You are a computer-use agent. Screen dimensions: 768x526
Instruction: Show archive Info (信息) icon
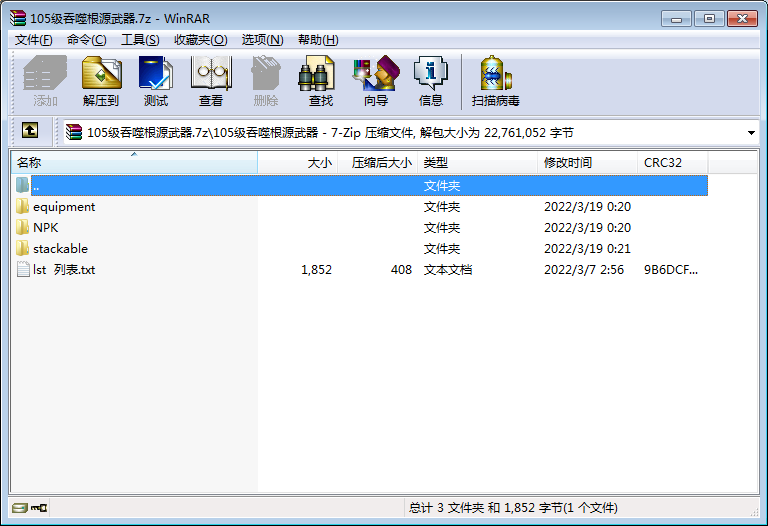pyautogui.click(x=431, y=81)
